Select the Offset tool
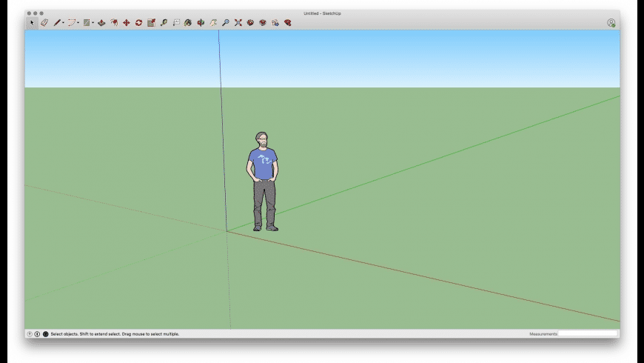 [x=114, y=23]
